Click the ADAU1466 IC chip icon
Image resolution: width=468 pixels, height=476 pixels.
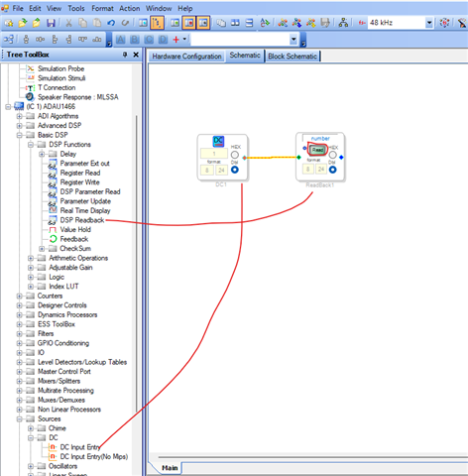pyautogui.click(x=19, y=106)
